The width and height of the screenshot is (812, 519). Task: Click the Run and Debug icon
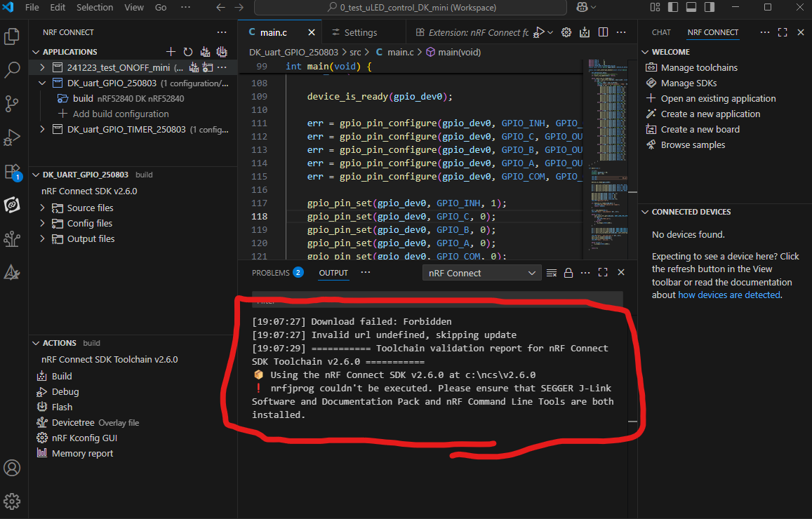12,137
